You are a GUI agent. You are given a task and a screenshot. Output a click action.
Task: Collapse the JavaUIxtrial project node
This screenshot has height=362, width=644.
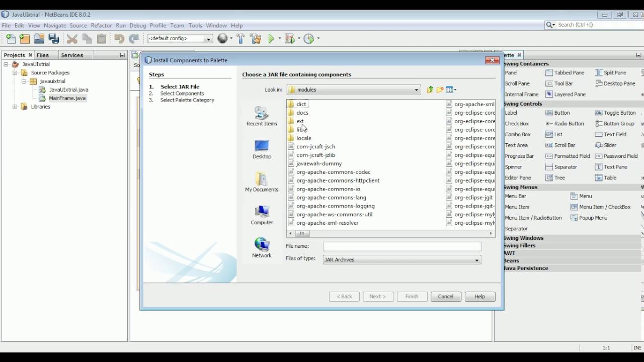(x=6, y=64)
